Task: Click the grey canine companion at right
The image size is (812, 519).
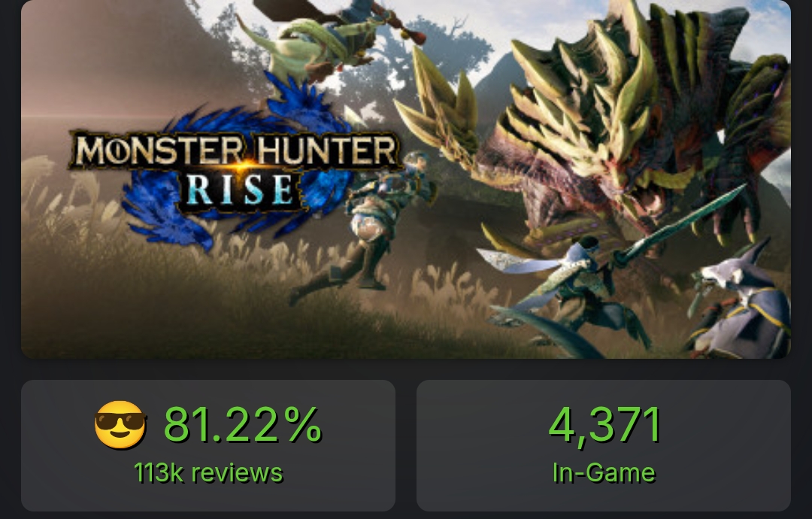Action: [x=741, y=300]
